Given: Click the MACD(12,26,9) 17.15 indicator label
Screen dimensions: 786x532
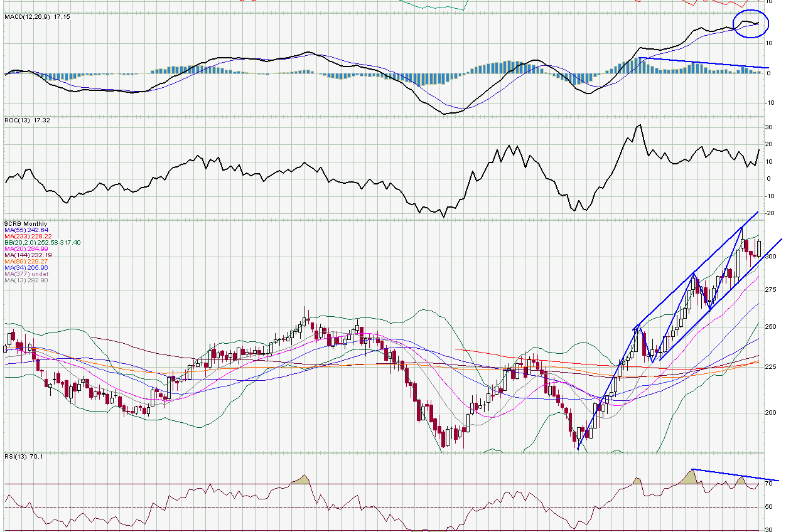Looking at the screenshot, I should [x=37, y=17].
